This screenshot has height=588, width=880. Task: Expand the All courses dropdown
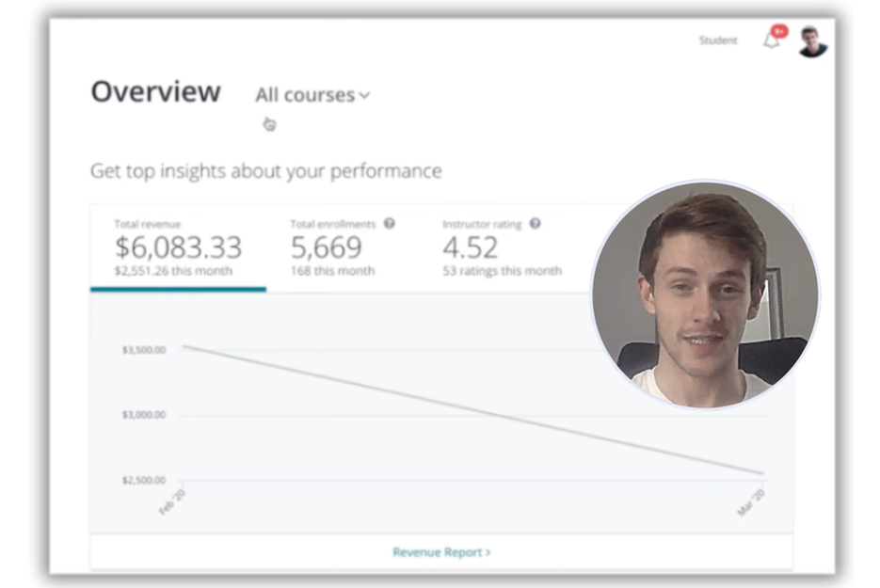pyautogui.click(x=312, y=95)
